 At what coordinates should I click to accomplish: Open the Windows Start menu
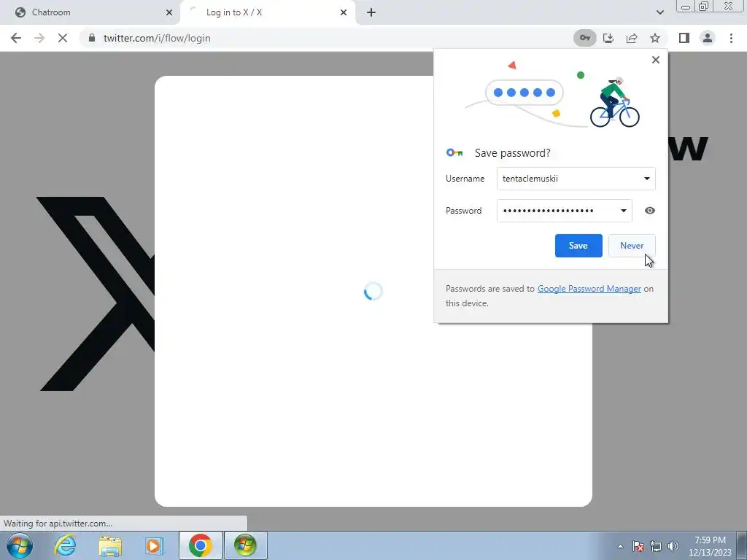coord(20,545)
